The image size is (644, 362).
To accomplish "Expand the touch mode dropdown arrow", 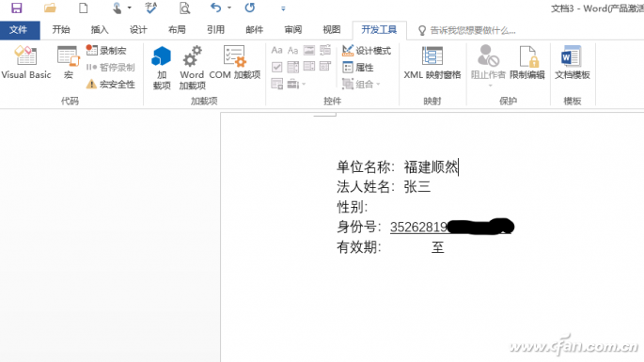I will [130, 8].
